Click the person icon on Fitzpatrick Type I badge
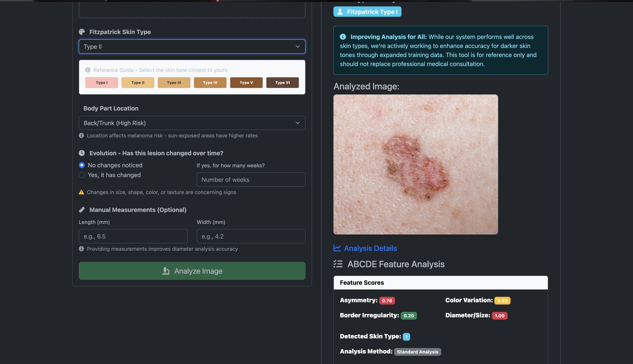633x364 pixels. tap(340, 12)
